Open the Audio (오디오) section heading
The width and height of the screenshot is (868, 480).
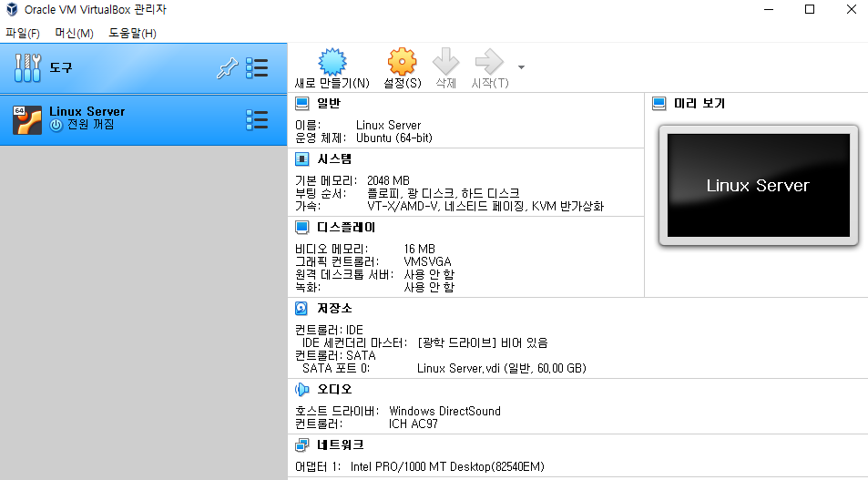(x=334, y=390)
